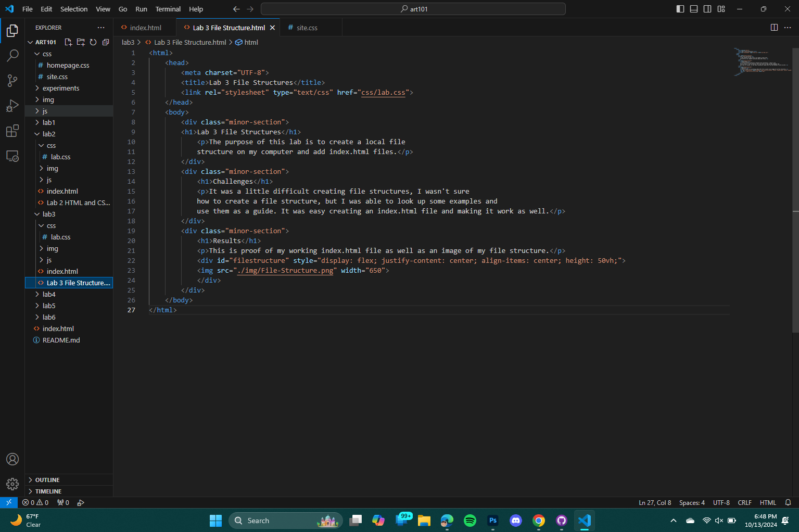
Task: Toggle the bottom panel visibility
Action: pos(694,9)
